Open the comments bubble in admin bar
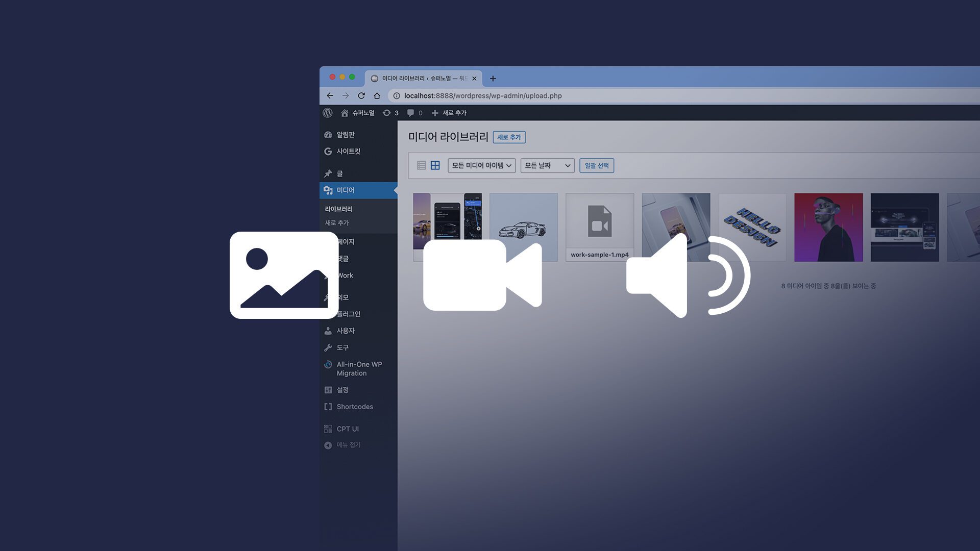980x551 pixels. (414, 113)
